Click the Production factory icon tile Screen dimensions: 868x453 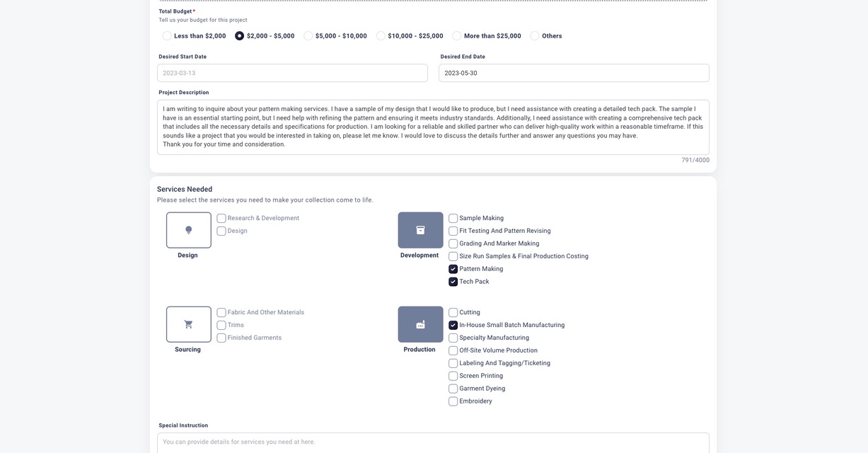click(420, 324)
